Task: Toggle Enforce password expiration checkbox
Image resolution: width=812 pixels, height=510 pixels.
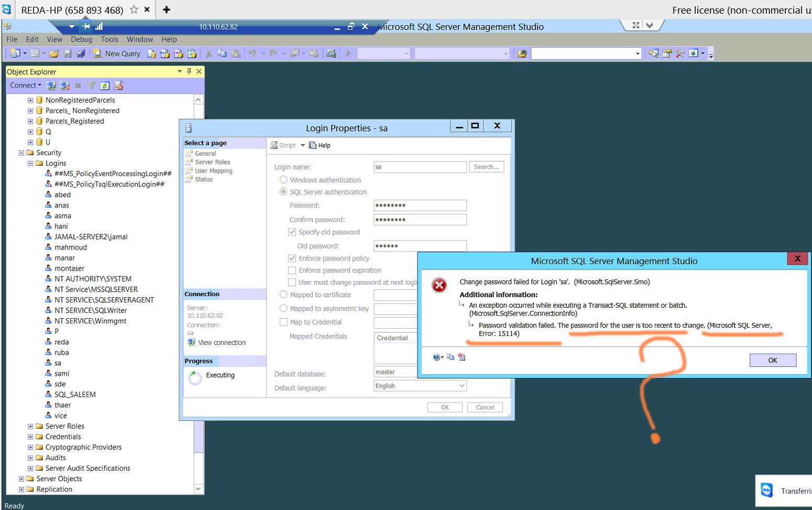Action: click(x=292, y=270)
